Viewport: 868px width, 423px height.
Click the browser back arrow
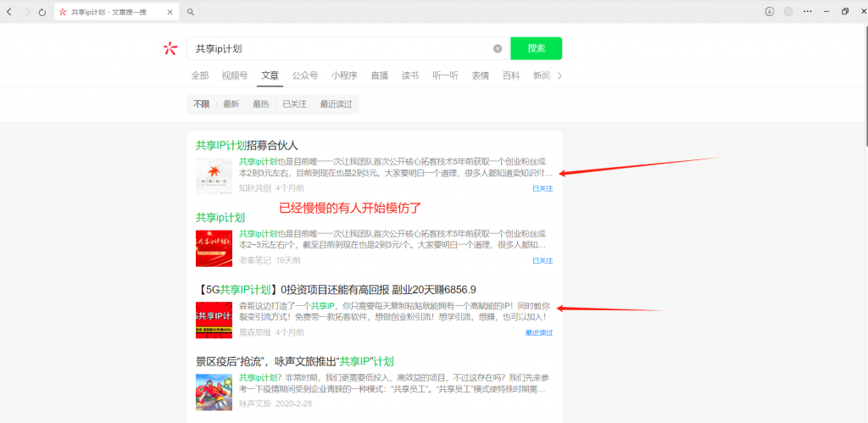(x=9, y=12)
